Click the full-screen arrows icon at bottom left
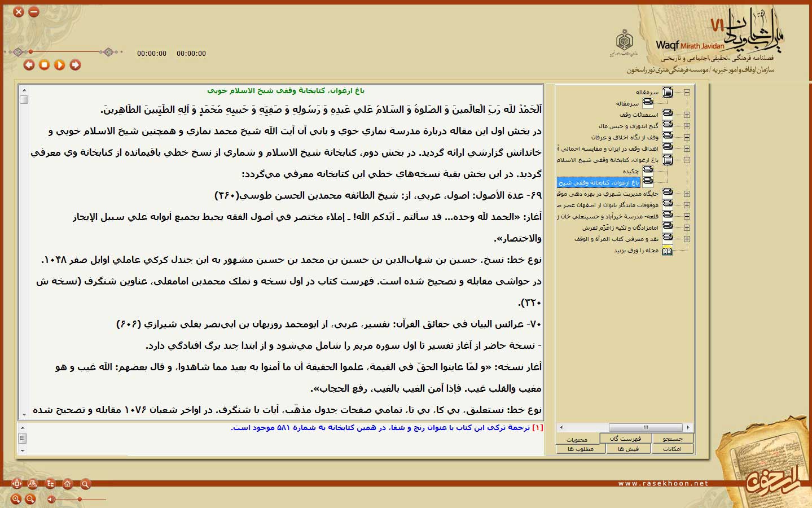 pos(16,484)
